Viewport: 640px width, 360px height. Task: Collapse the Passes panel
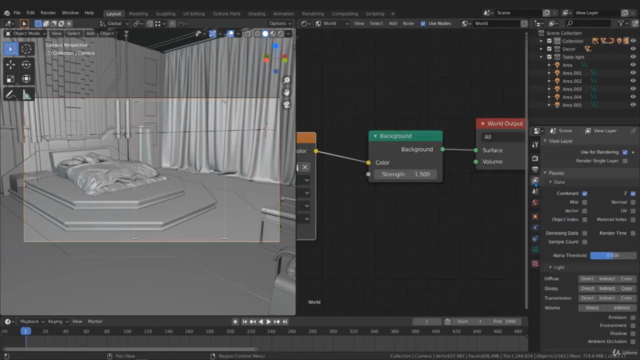point(545,173)
